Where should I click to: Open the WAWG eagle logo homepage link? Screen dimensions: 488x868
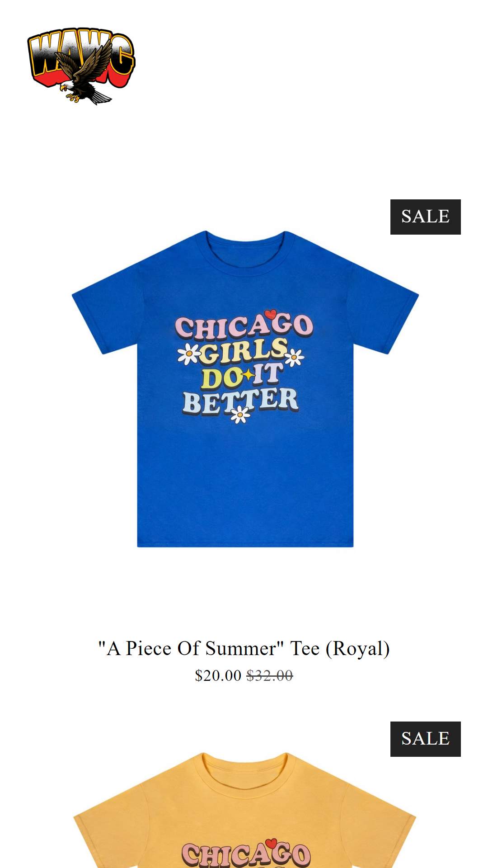pos(81,66)
